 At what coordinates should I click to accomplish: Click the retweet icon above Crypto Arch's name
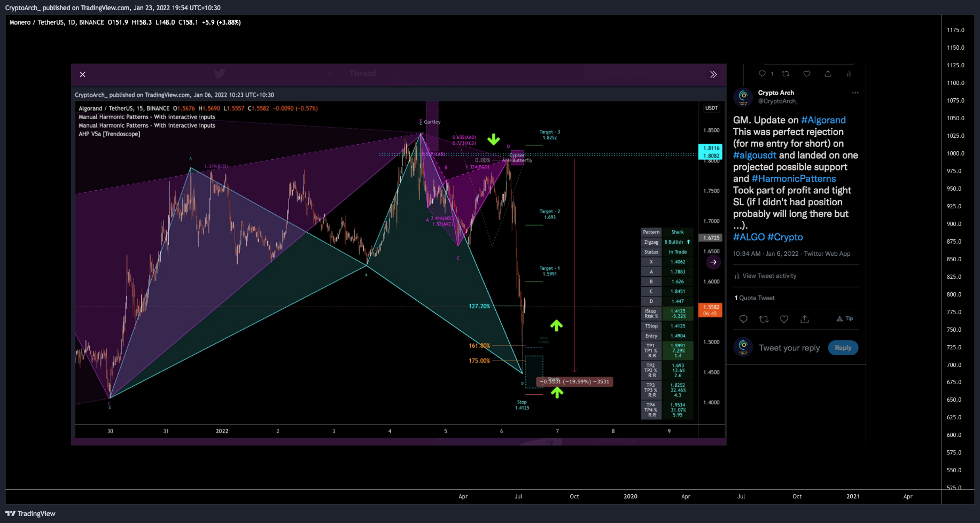tap(785, 74)
